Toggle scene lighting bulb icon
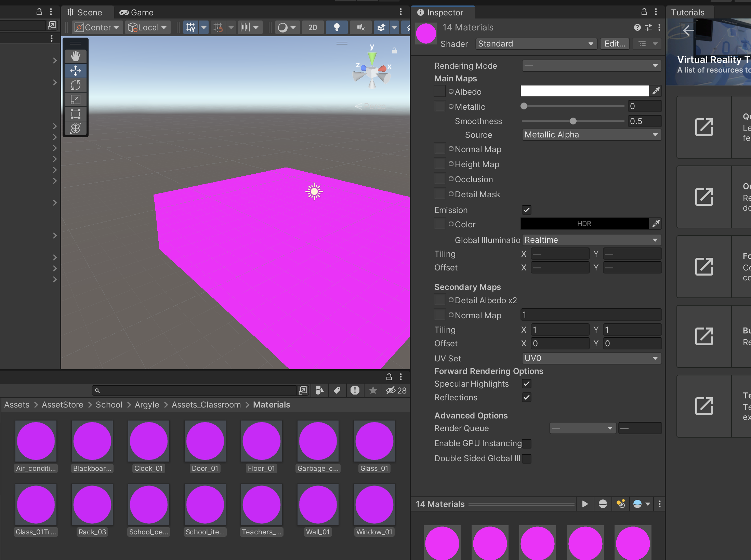The width and height of the screenshot is (751, 560). [337, 27]
